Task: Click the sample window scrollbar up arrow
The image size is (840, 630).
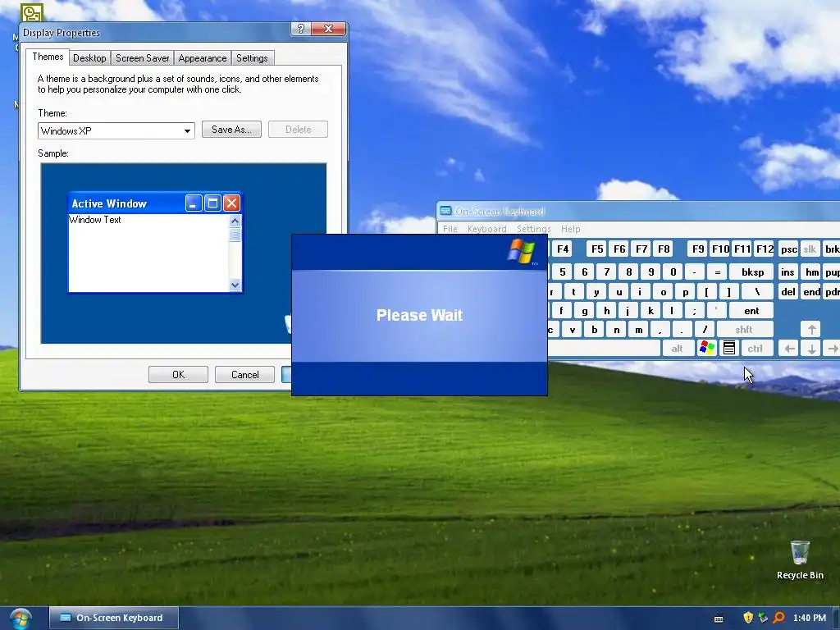Action: coord(235,221)
